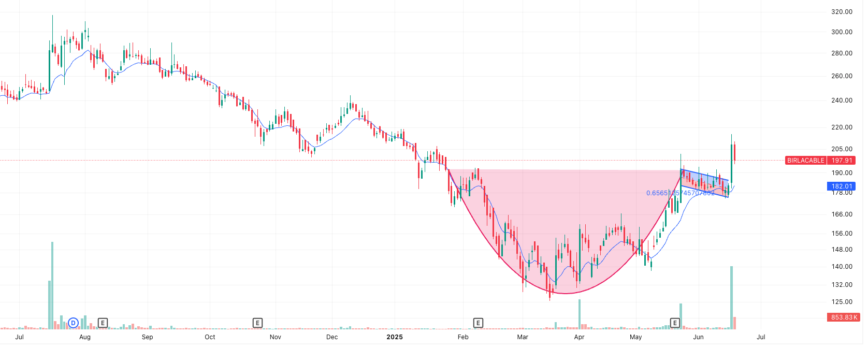868x362 pixels.
Task: Click the 190.00 price axis label
Action: 842,173
